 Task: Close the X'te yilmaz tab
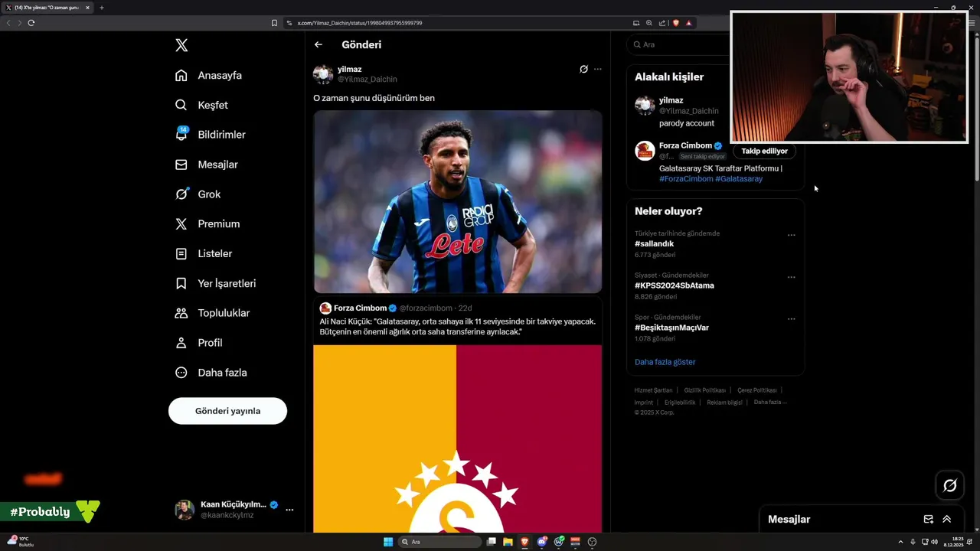pos(87,8)
